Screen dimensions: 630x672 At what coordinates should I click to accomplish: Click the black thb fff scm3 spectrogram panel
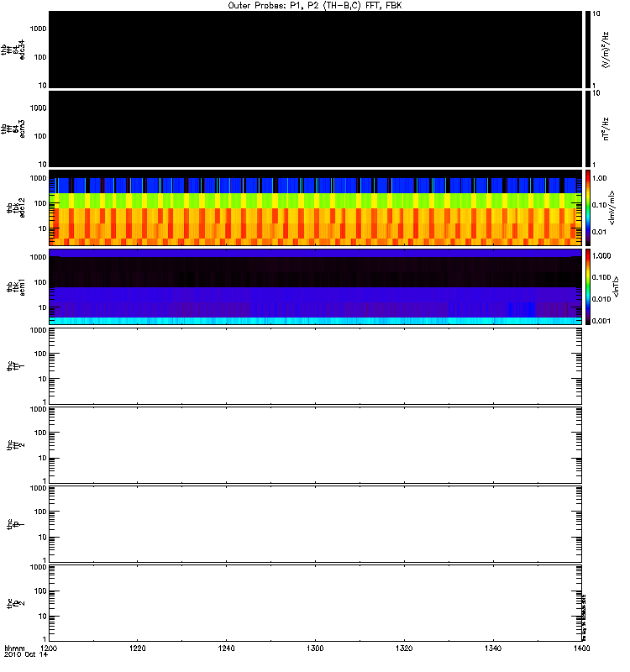[315, 129]
